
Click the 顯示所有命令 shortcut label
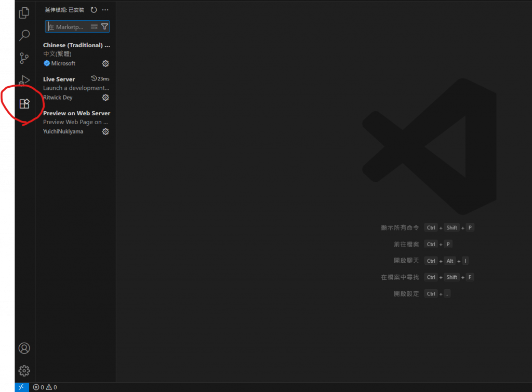(x=400, y=227)
